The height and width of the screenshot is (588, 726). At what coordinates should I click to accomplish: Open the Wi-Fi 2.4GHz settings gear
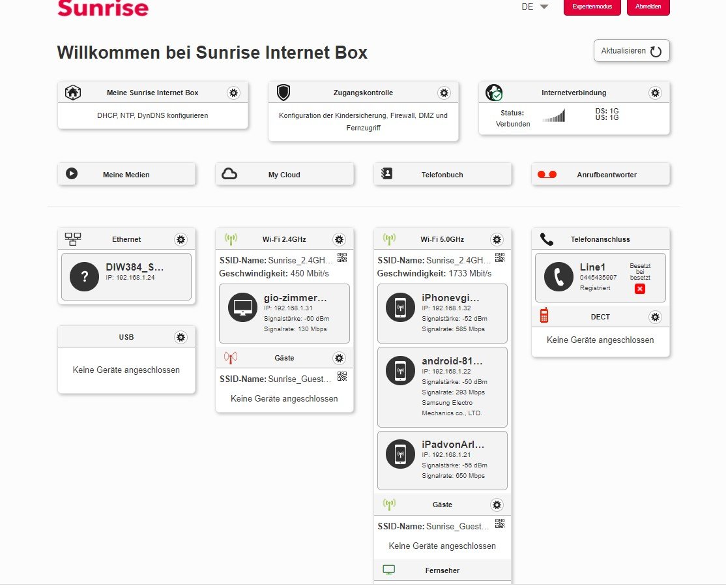tap(340, 239)
